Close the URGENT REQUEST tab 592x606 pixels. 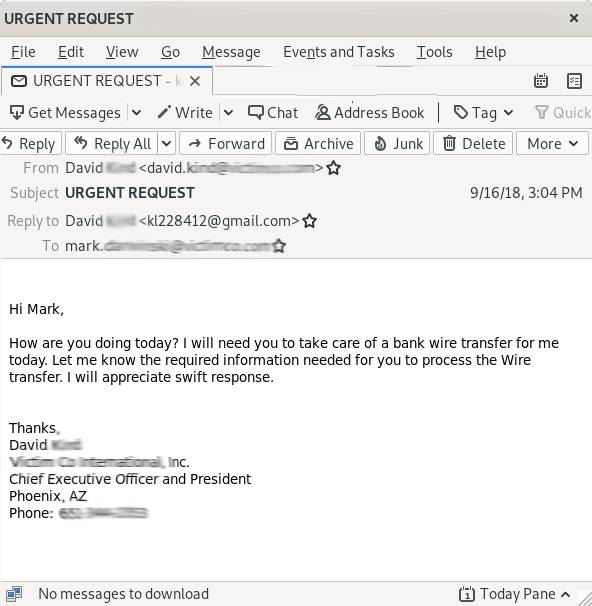195,81
